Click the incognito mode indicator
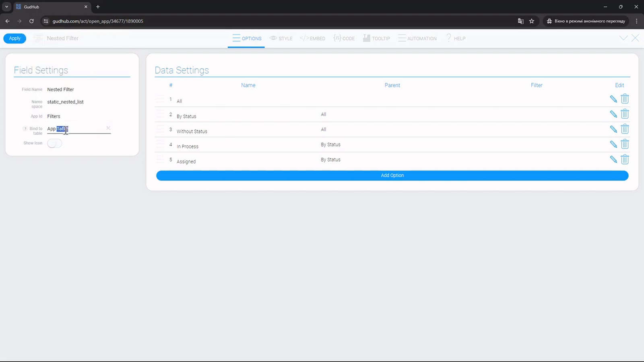The image size is (644, 362). [x=586, y=21]
